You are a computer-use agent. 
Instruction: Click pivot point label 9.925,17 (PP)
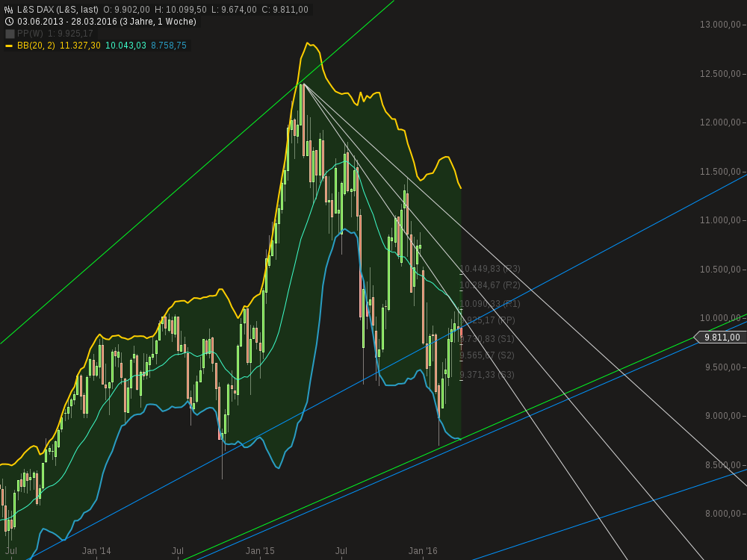[489, 320]
